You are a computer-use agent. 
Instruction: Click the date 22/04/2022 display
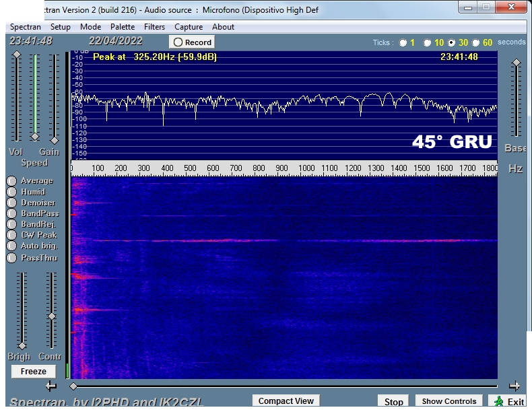[x=115, y=41]
